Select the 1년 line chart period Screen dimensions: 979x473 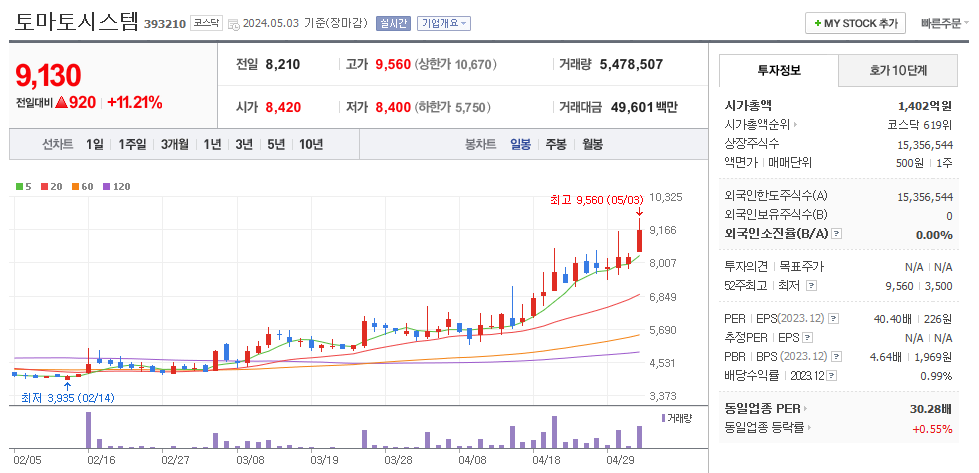[212, 145]
